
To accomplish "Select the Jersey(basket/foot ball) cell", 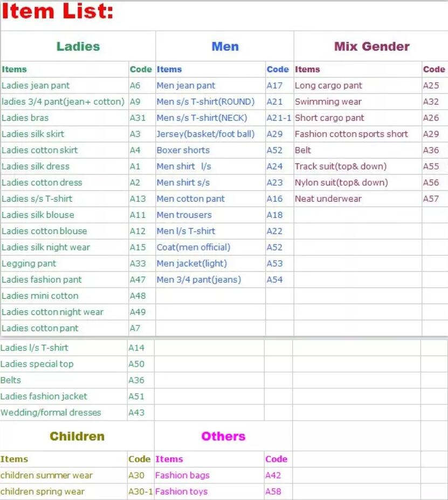I will (205, 134).
